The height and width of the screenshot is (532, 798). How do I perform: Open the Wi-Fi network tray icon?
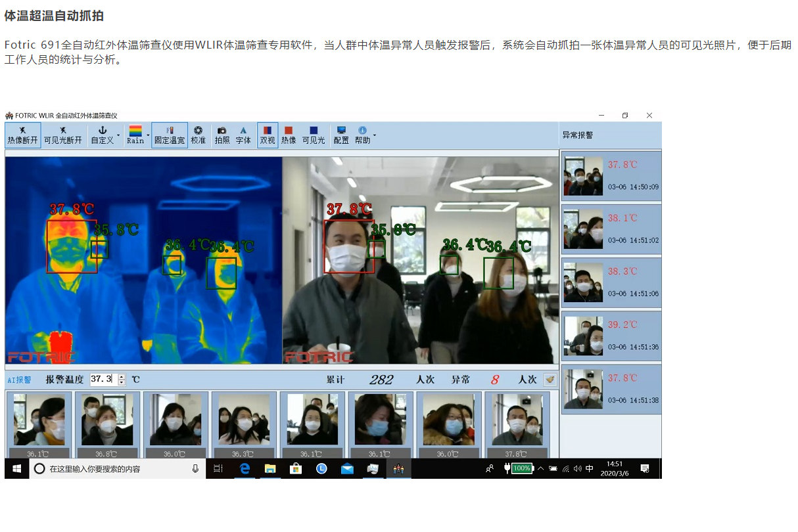[566, 468]
